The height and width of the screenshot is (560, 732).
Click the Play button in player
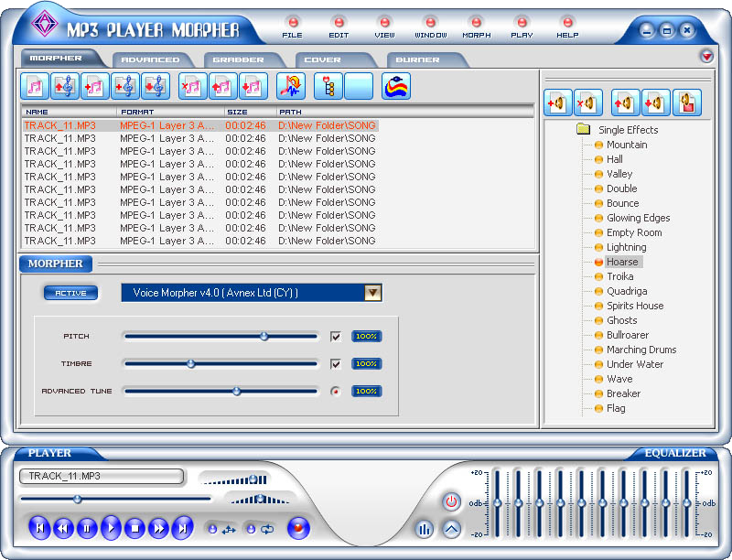(x=111, y=528)
